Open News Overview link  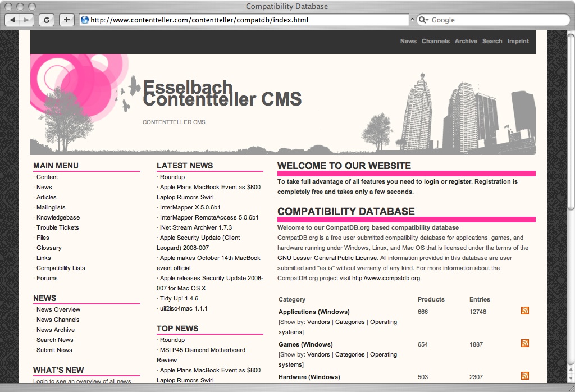point(58,309)
